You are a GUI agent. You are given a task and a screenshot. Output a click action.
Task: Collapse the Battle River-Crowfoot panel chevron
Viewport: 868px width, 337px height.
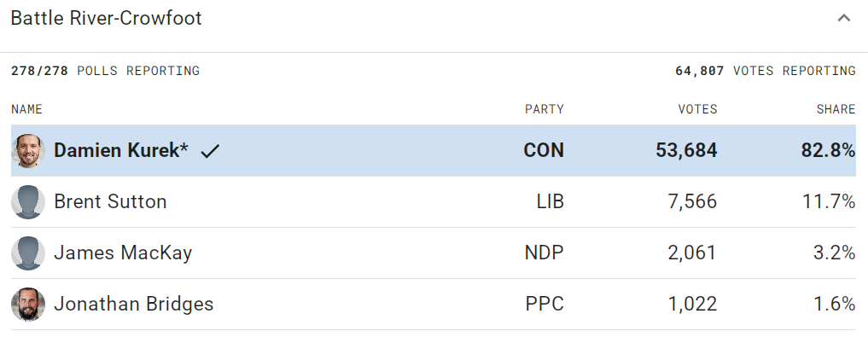(x=843, y=18)
